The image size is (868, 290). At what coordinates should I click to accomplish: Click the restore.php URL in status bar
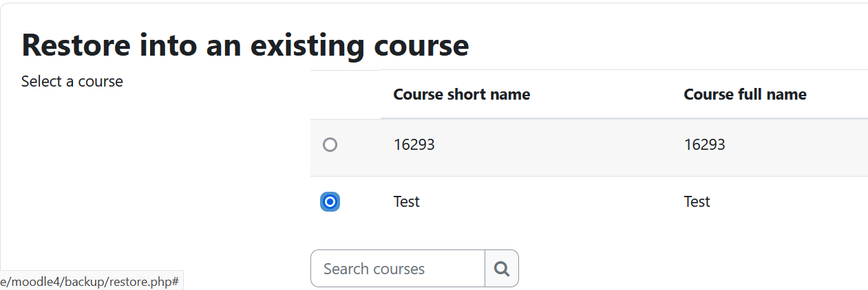click(89, 282)
